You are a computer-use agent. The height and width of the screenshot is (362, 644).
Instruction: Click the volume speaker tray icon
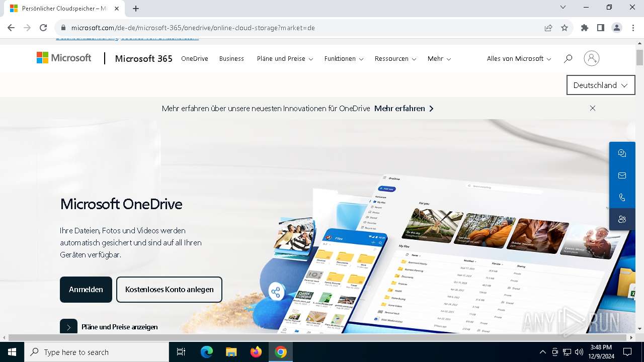pos(579,352)
